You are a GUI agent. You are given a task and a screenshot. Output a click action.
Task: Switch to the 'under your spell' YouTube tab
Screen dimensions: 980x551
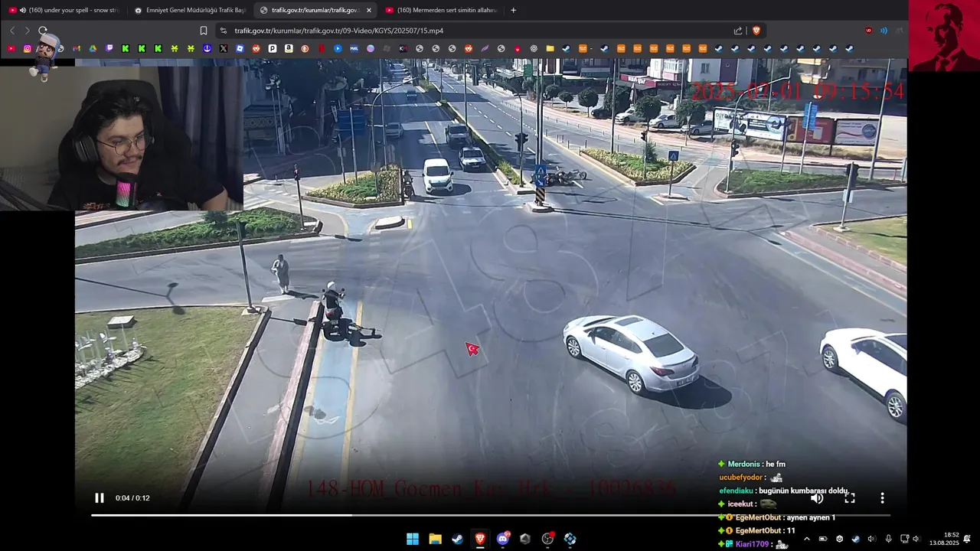pyautogui.click(x=65, y=10)
